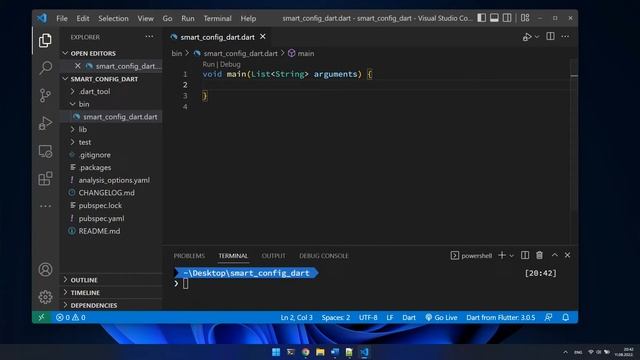The image size is (640, 360).
Task: Switch to the Problems tab
Action: (x=189, y=256)
